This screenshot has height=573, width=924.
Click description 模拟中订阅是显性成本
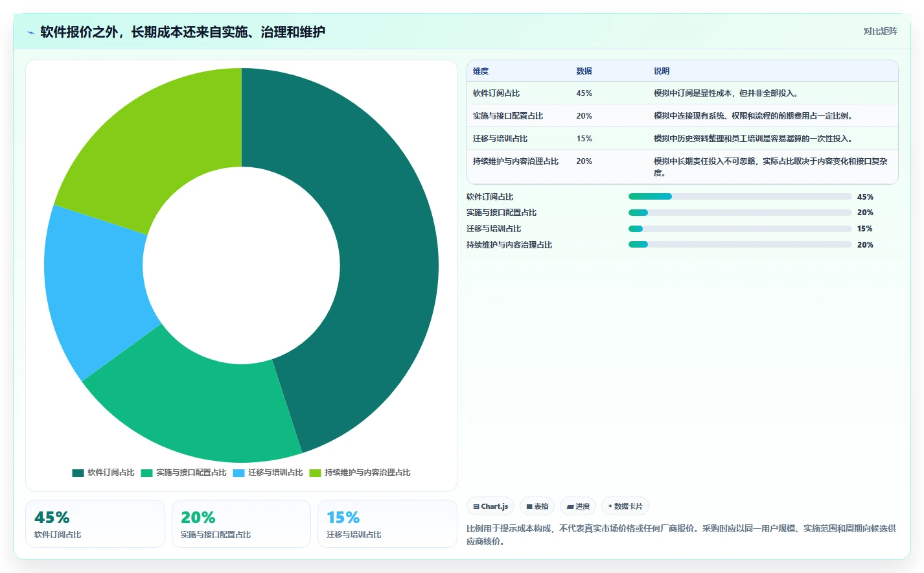(x=726, y=93)
